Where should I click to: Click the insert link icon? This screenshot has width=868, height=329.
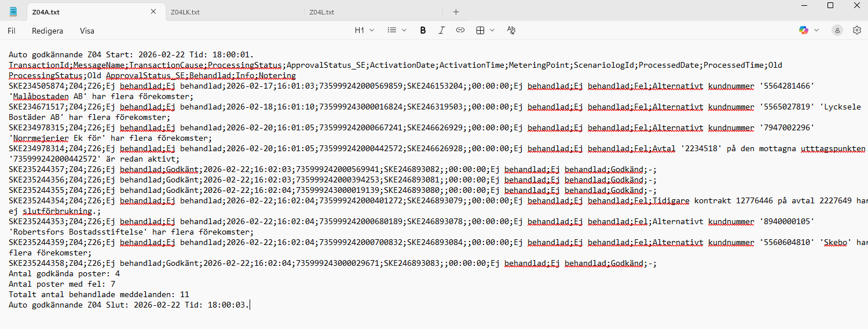click(460, 30)
